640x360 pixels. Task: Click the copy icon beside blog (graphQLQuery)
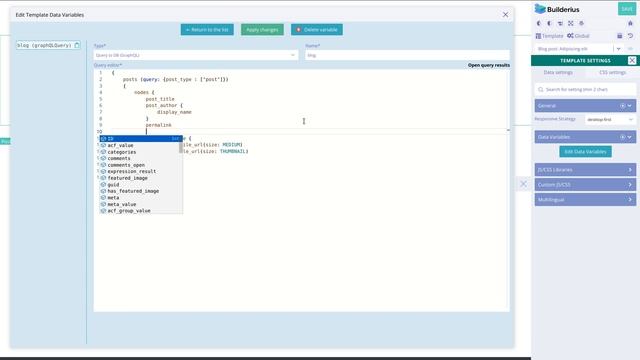tap(77, 45)
